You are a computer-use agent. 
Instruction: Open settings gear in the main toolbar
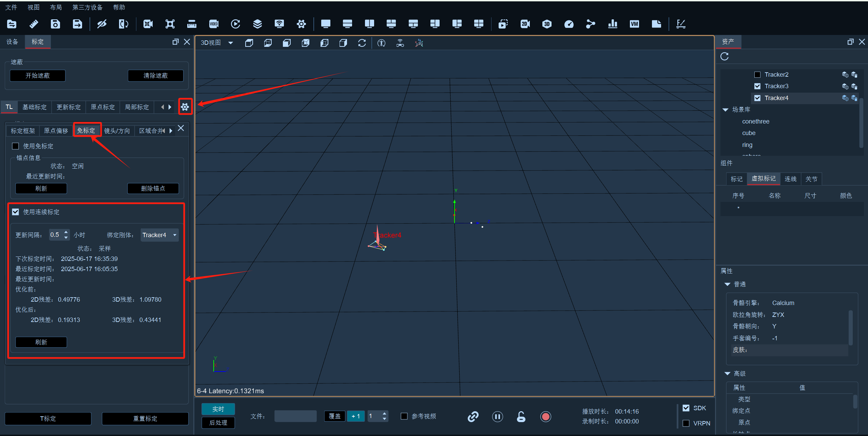point(301,24)
